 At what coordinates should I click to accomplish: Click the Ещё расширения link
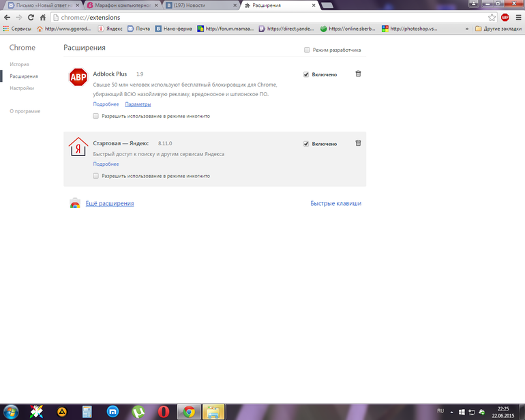110,203
